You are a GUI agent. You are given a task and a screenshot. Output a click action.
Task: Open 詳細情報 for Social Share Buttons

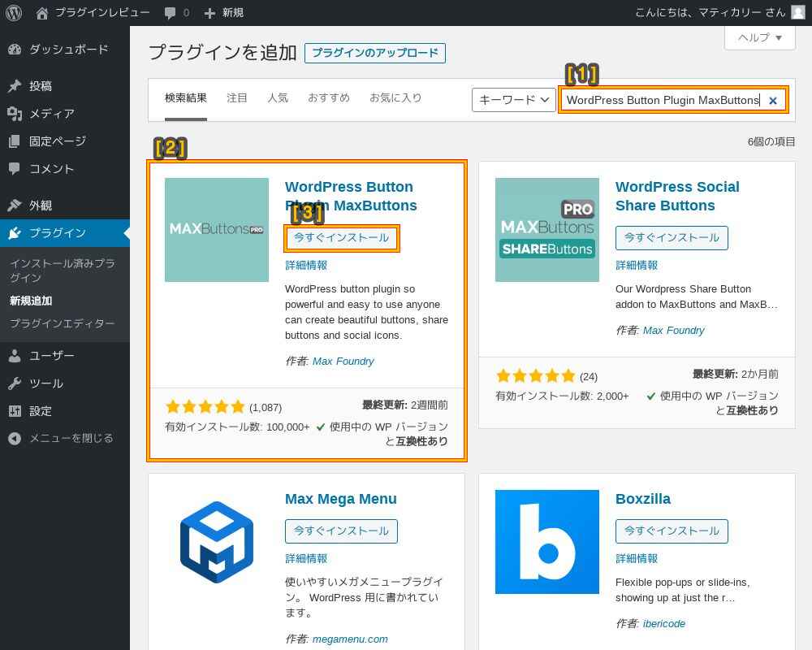(x=637, y=266)
